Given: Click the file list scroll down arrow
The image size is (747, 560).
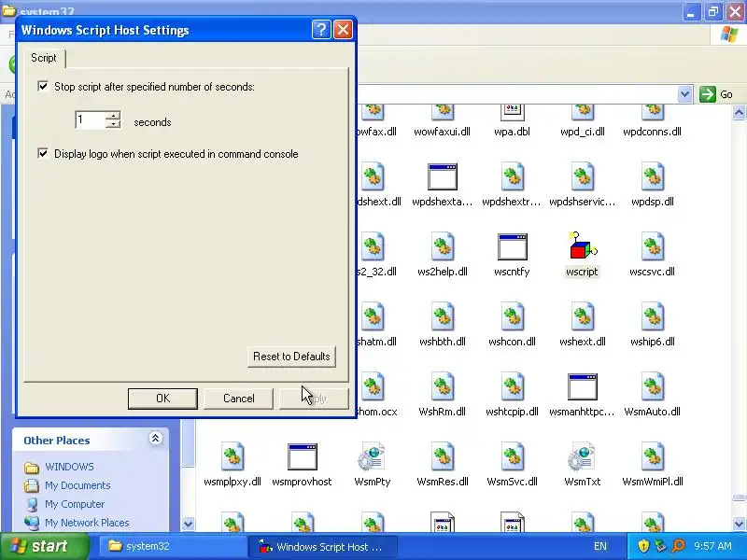Looking at the screenshot, I should (x=739, y=524).
